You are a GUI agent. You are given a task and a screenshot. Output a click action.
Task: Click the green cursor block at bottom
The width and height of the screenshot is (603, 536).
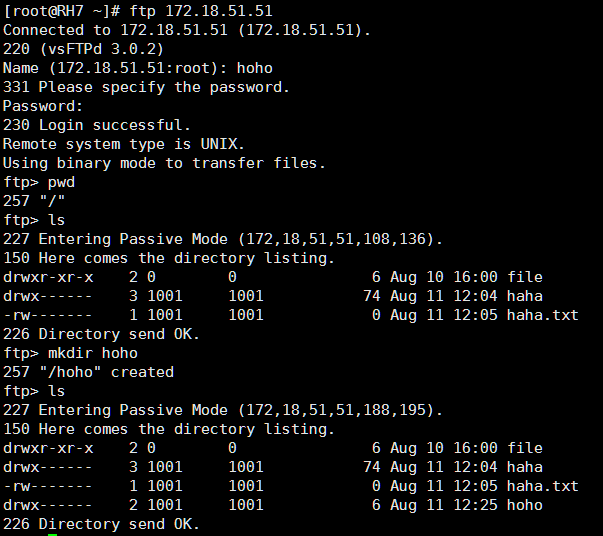(x=52, y=534)
